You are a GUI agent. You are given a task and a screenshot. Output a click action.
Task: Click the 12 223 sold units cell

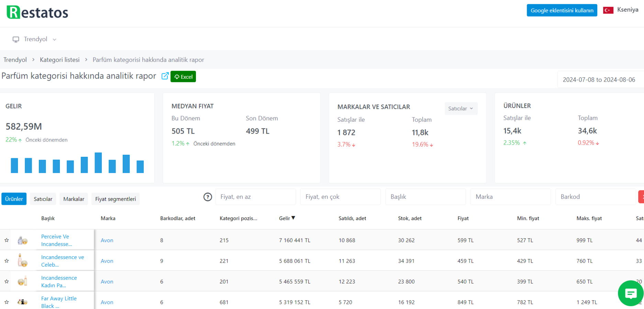coord(347,281)
